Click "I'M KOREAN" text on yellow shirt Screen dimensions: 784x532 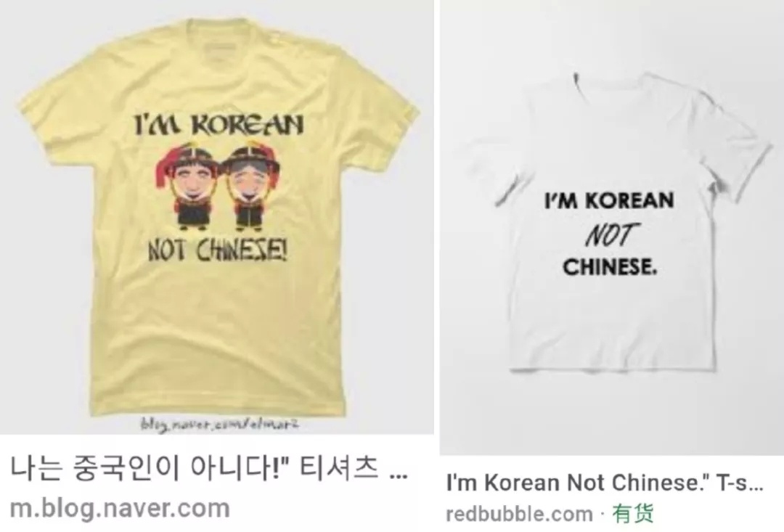(218, 125)
